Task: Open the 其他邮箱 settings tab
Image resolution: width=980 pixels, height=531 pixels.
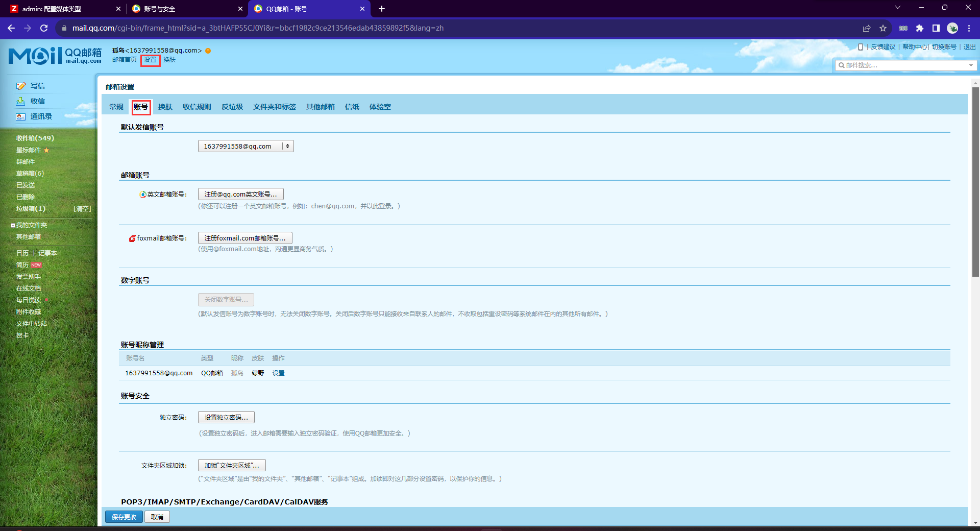Action: [321, 107]
